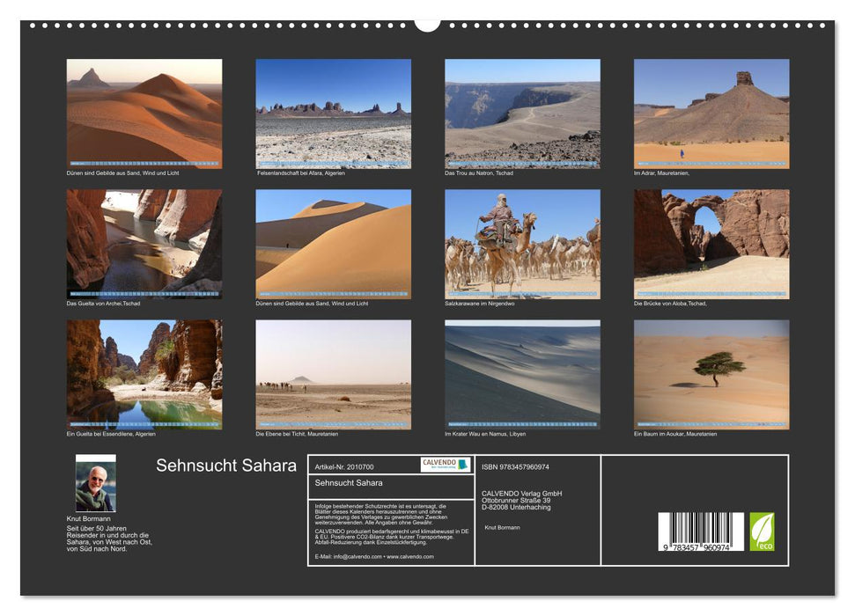Click the Ebene bei Ticht thumbnail
The width and height of the screenshot is (855, 616).
[x=333, y=374]
